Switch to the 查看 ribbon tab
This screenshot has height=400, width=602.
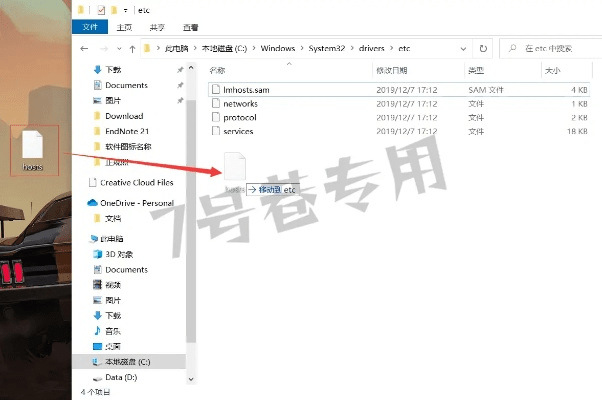pos(189,28)
